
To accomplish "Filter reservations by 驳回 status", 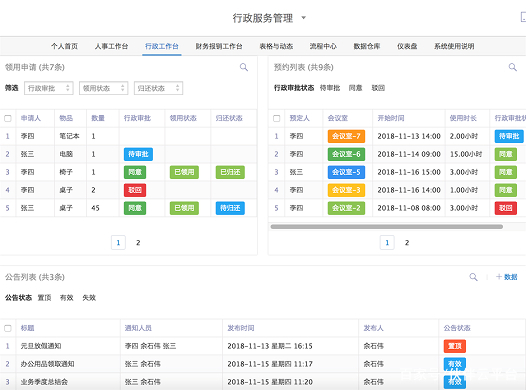I will coord(378,88).
